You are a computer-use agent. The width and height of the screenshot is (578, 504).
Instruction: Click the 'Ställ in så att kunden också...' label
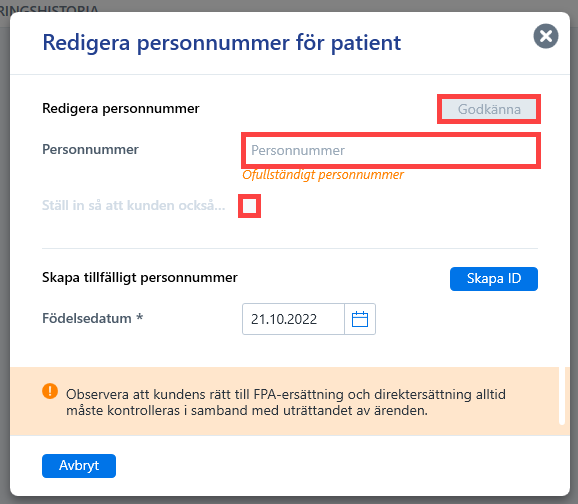point(133,205)
